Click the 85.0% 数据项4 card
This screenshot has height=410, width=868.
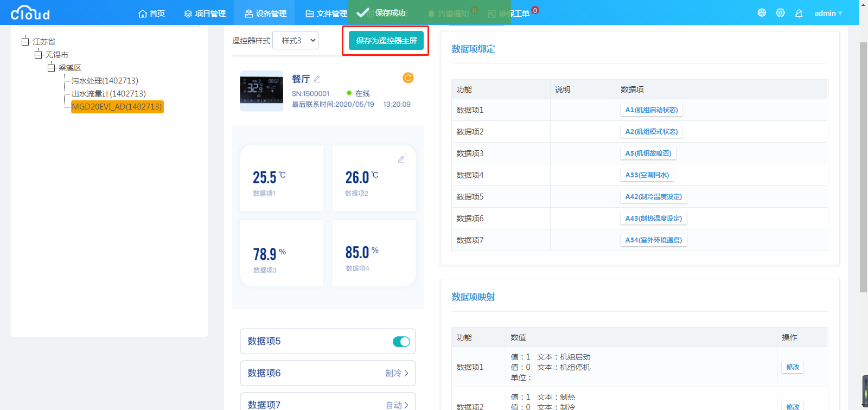coord(374,253)
